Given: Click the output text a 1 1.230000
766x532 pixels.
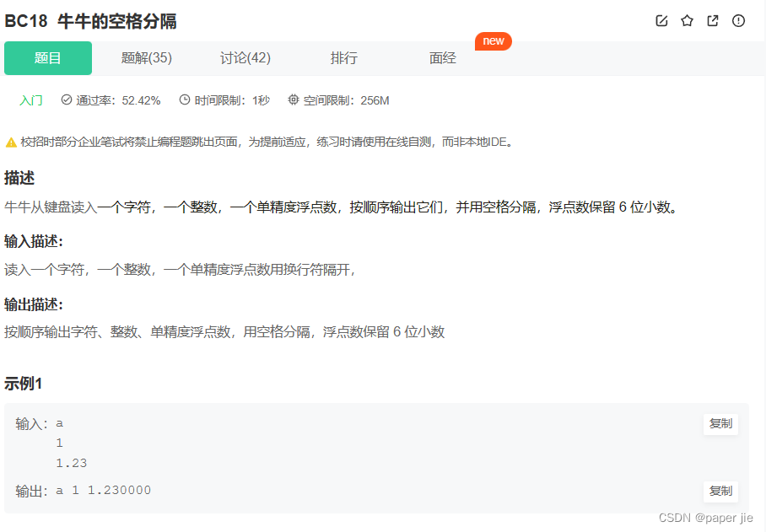Looking at the screenshot, I should (x=104, y=491).
